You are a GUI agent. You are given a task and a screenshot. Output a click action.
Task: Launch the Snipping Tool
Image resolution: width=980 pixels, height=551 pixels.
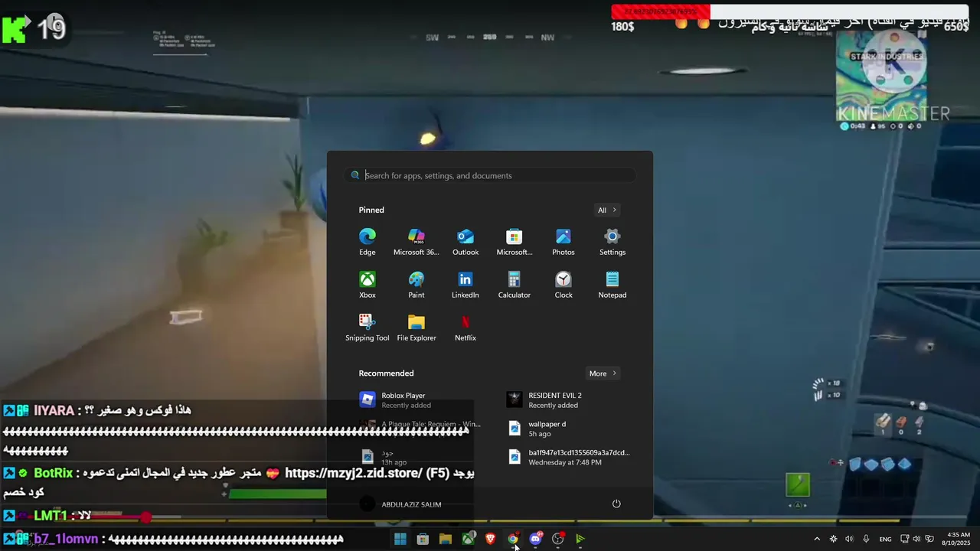(367, 328)
